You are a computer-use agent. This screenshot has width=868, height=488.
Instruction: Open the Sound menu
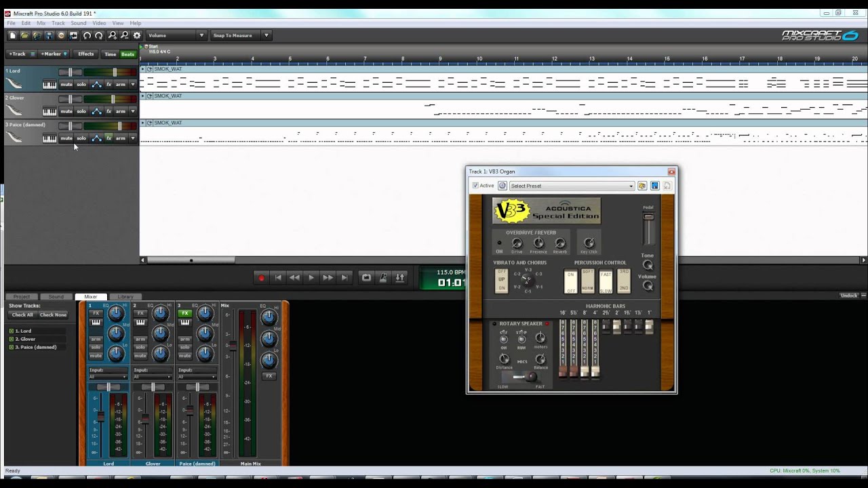(x=79, y=23)
